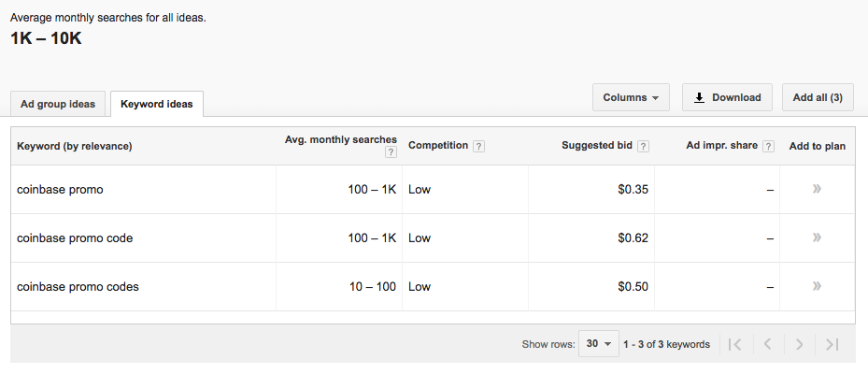The image size is (868, 374).
Task: Go to previous page of results
Action: [x=767, y=344]
